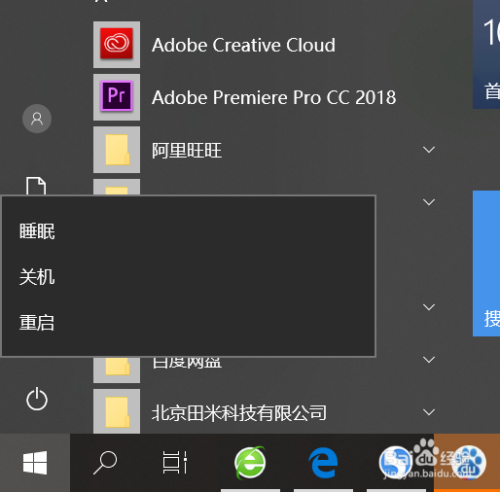Open Task View on the taskbar
This screenshot has height=492, width=500.
[175, 462]
